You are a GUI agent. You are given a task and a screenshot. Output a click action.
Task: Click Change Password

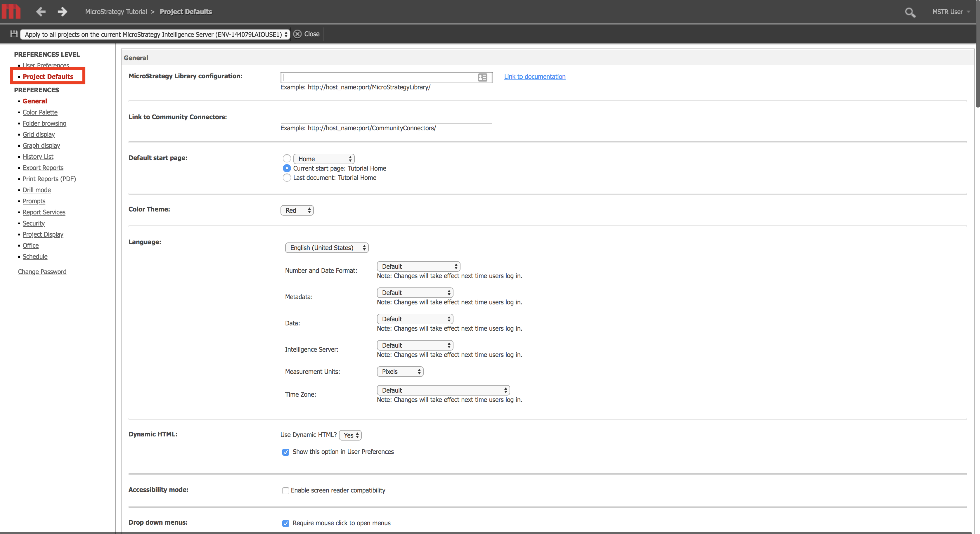point(42,272)
